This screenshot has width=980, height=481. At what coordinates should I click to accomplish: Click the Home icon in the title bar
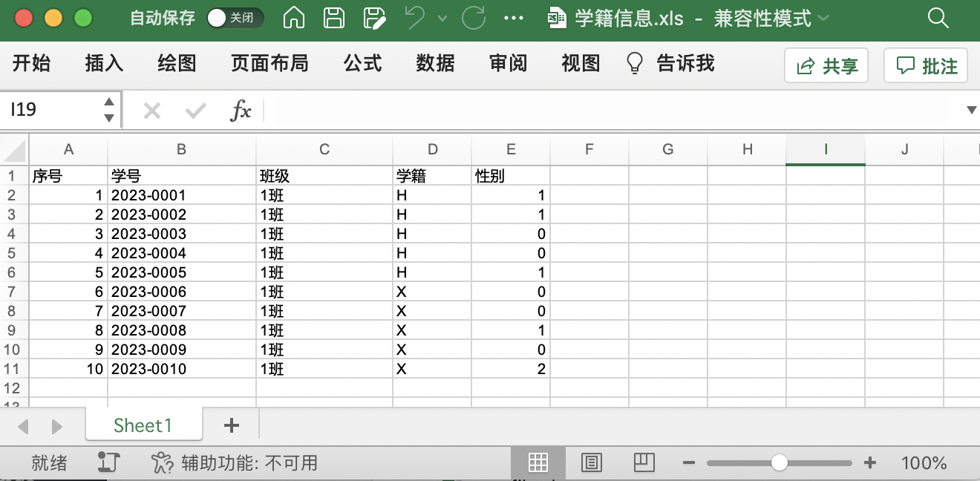point(293,19)
